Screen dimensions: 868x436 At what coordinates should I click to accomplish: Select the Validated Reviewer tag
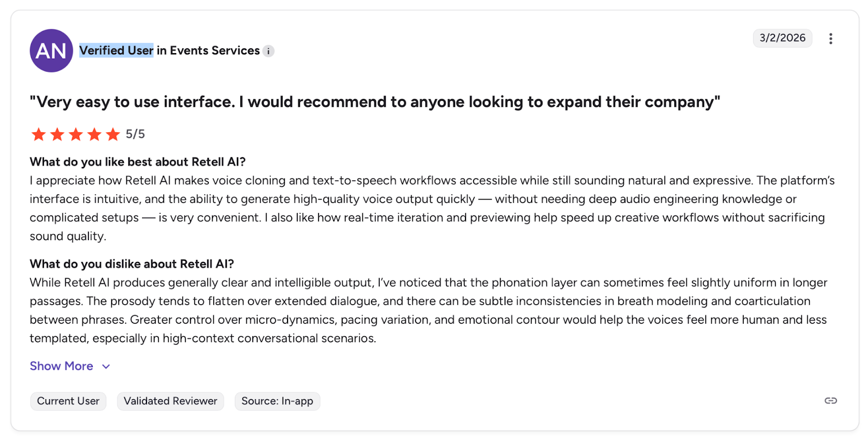pos(170,401)
